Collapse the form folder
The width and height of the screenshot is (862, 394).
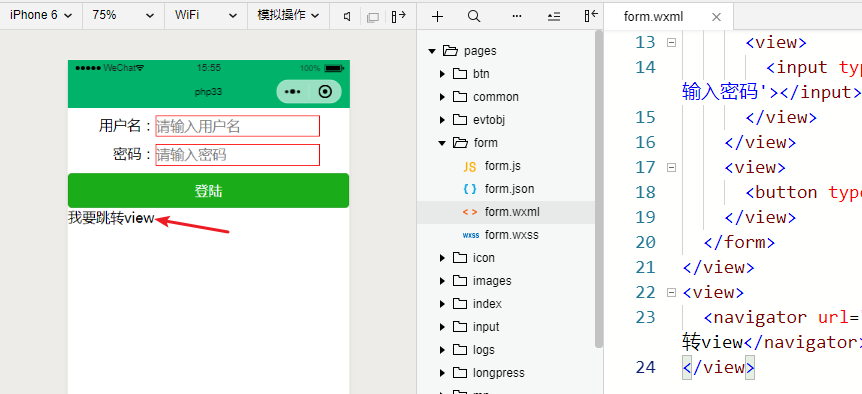442,143
